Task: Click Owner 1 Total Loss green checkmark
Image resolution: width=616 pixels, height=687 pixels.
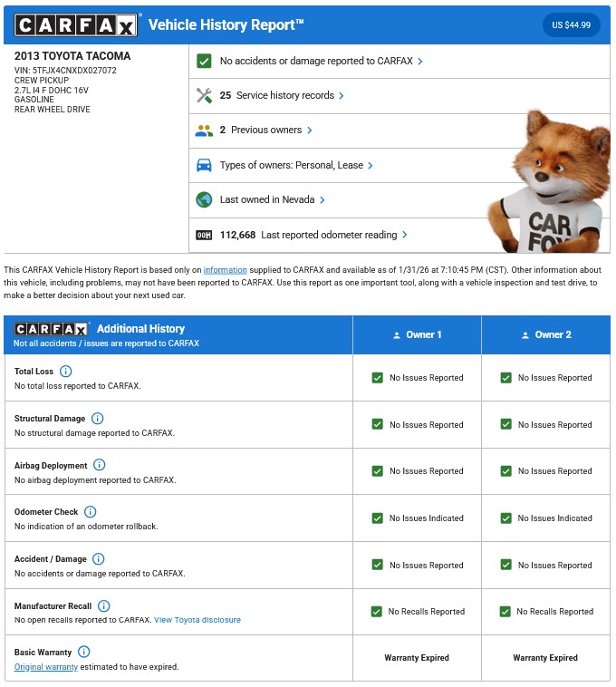Action: (x=378, y=378)
